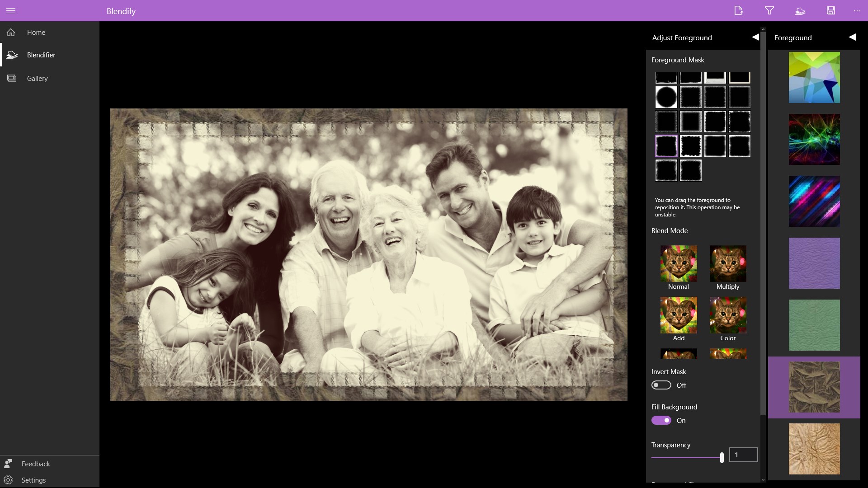Click the save floppy disk icon

coord(830,10)
